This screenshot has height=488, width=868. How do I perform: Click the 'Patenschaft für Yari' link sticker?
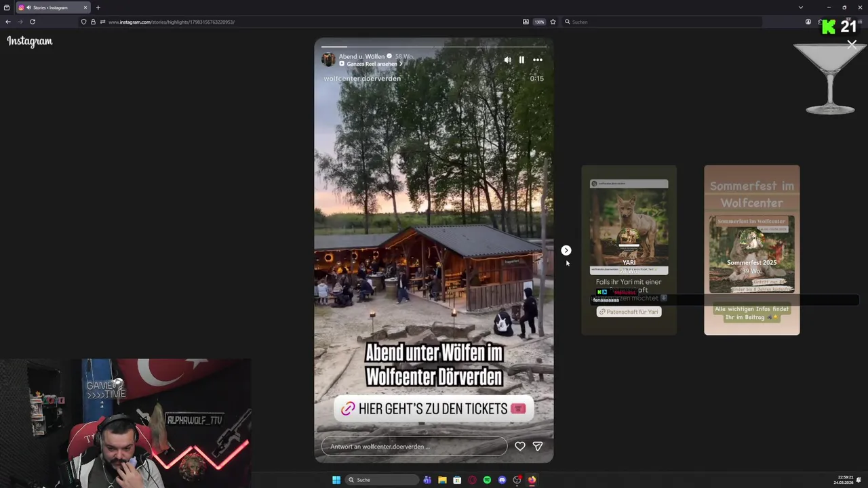pyautogui.click(x=629, y=312)
